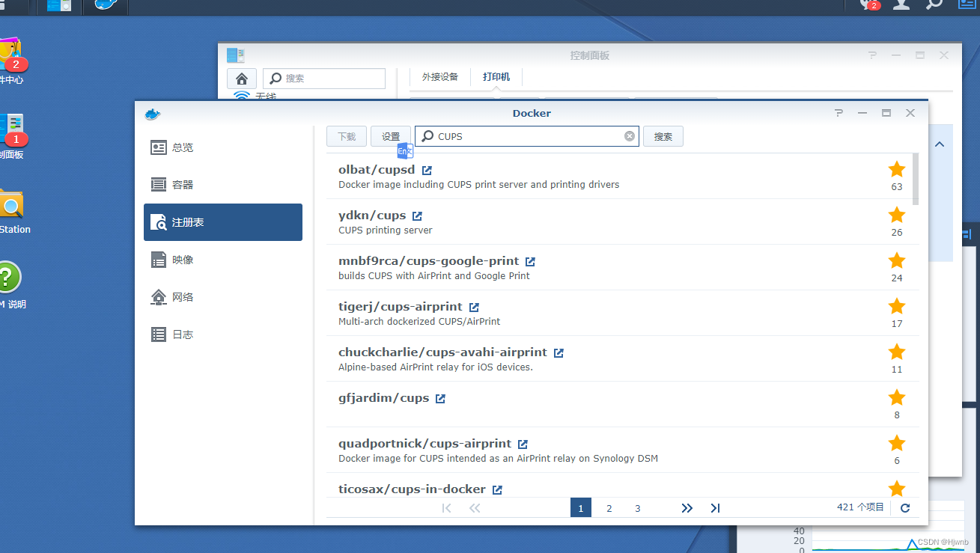Screen dimensions: 980x553
Task: Open external link icon for olbat/cupsd
Action: [427, 171]
